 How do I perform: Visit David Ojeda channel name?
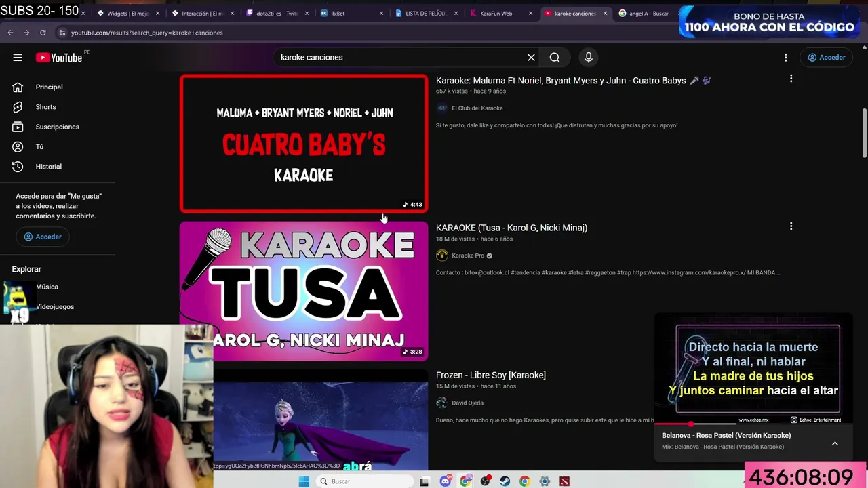click(467, 403)
